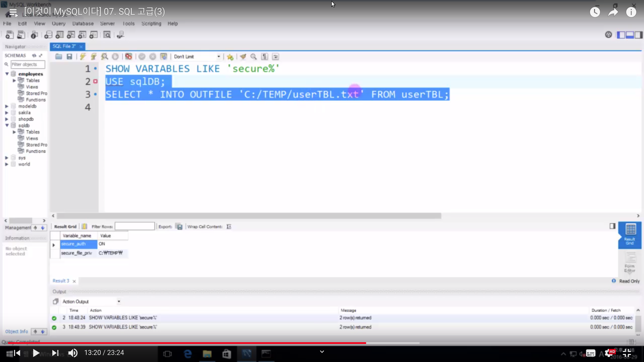Rollback transaction cancel icon
The width and height of the screenshot is (644, 362).
153,57
